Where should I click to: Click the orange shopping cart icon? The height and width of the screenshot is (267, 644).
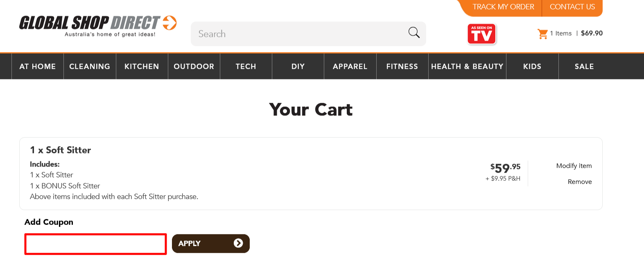click(542, 34)
